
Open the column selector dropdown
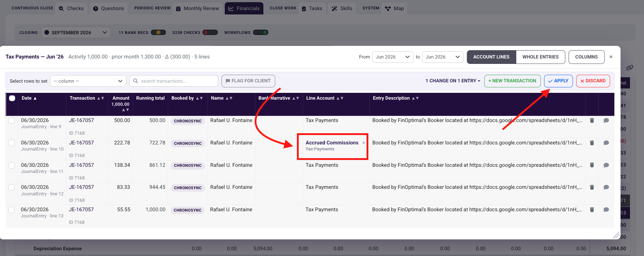[88, 81]
